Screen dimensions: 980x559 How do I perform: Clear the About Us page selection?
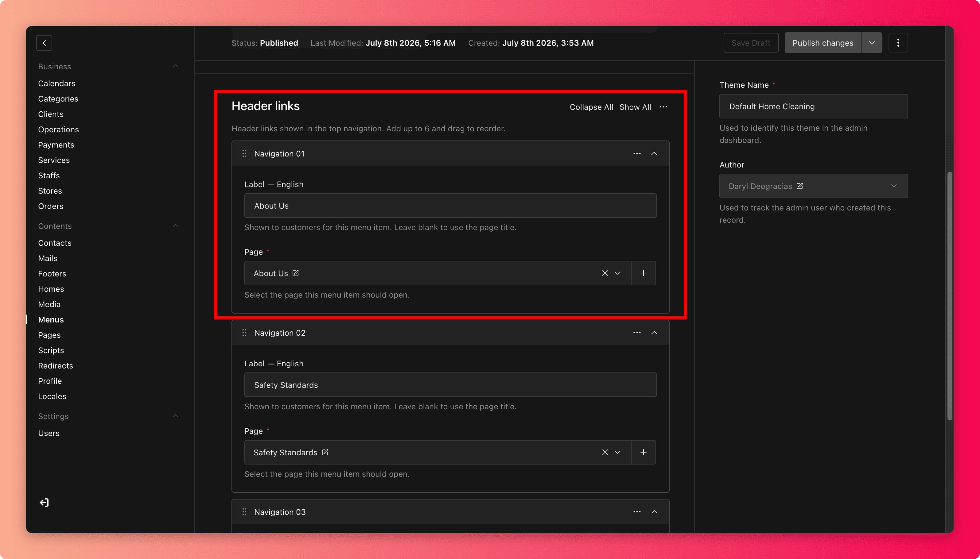(605, 273)
